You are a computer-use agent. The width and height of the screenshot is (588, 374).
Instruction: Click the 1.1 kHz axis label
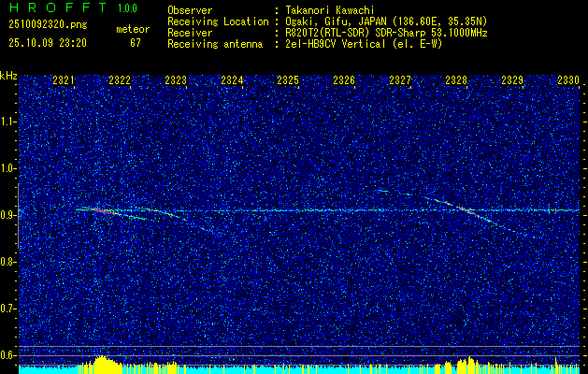[x=8, y=122]
